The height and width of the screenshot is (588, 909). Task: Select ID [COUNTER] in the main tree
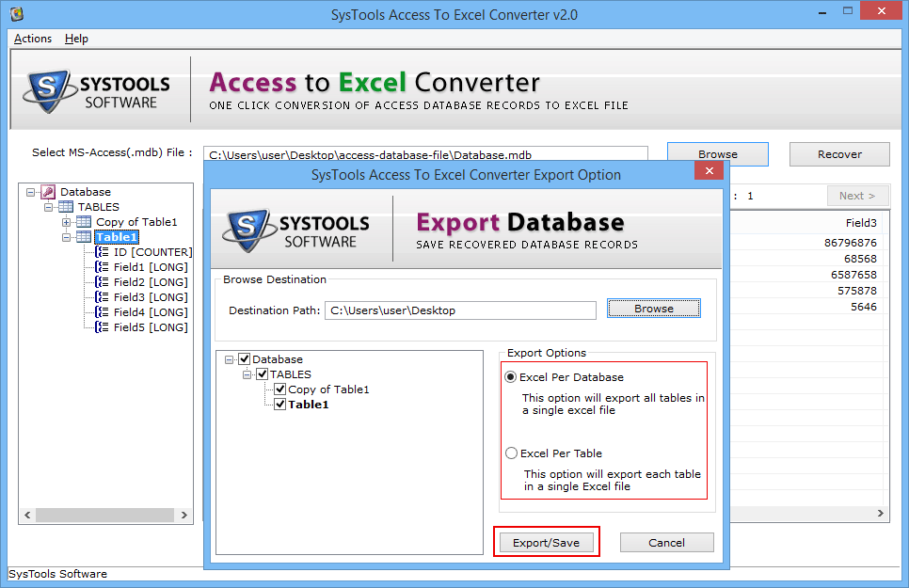[153, 252]
